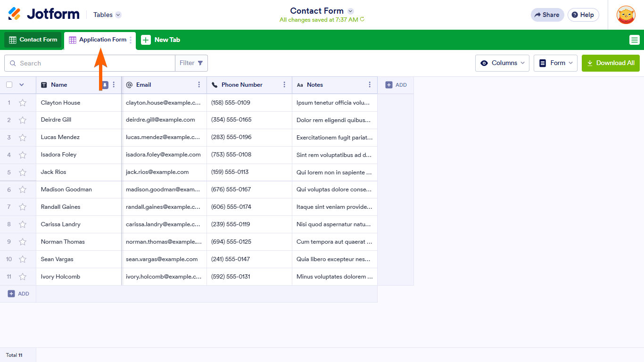Open Notes column three-dot menu

tap(370, 85)
